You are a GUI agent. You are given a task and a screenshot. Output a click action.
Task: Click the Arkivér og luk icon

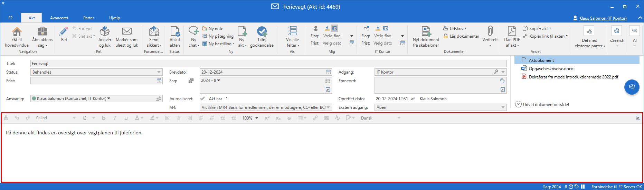[105, 32]
